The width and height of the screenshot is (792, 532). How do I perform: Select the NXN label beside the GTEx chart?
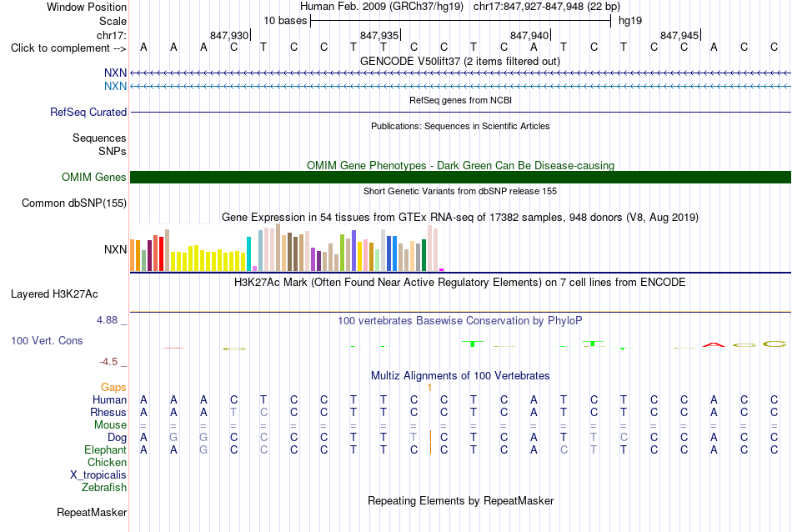(115, 249)
